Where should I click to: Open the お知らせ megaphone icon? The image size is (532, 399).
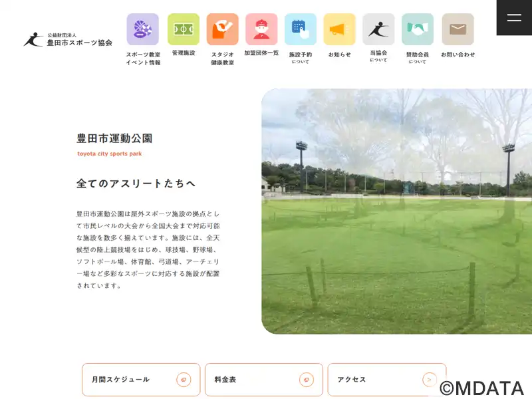click(339, 29)
